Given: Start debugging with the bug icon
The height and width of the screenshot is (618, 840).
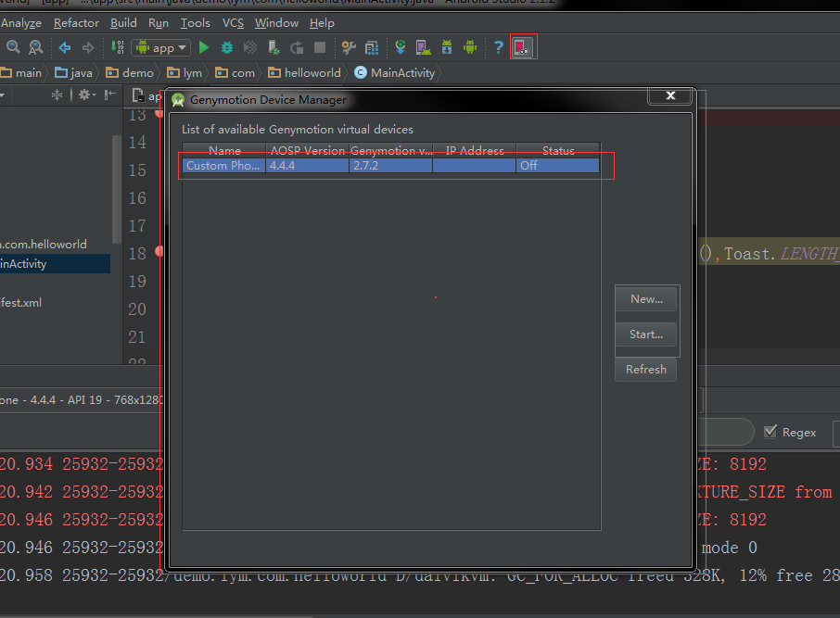Looking at the screenshot, I should pos(227,47).
